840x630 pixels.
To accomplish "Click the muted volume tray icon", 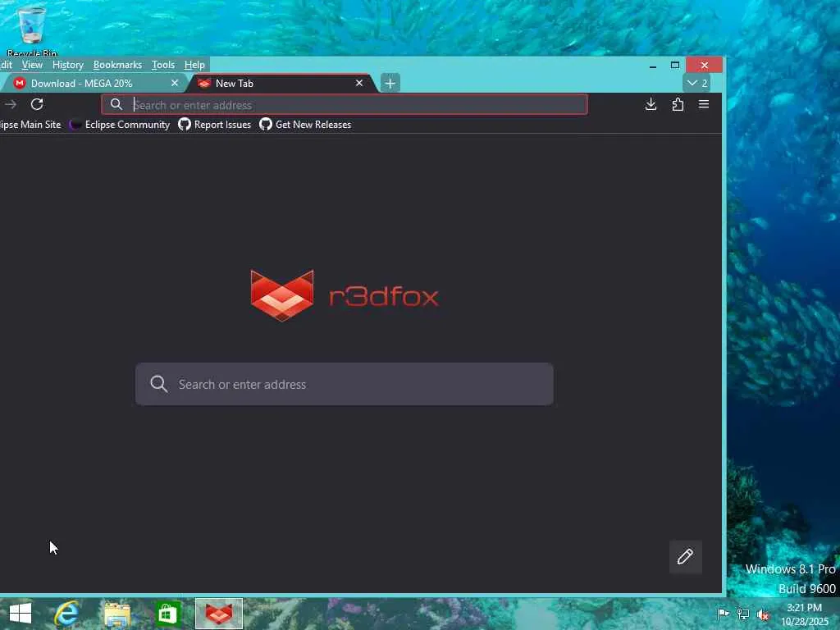I will tap(763, 614).
